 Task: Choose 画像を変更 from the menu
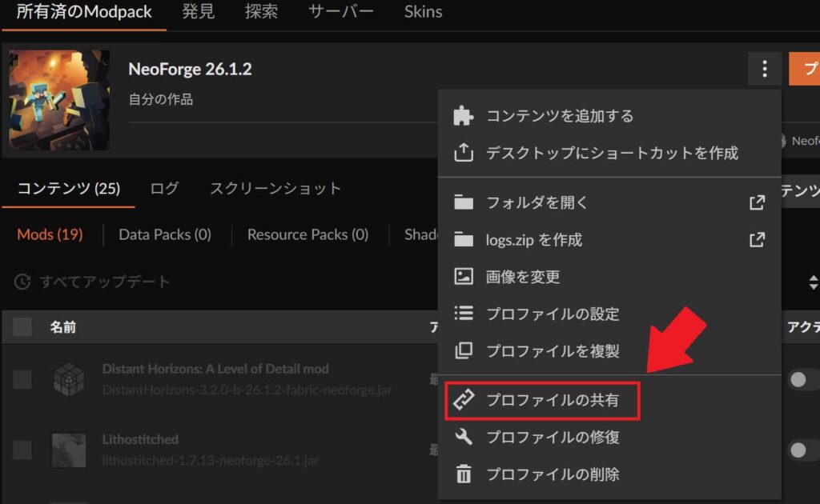(x=609, y=276)
